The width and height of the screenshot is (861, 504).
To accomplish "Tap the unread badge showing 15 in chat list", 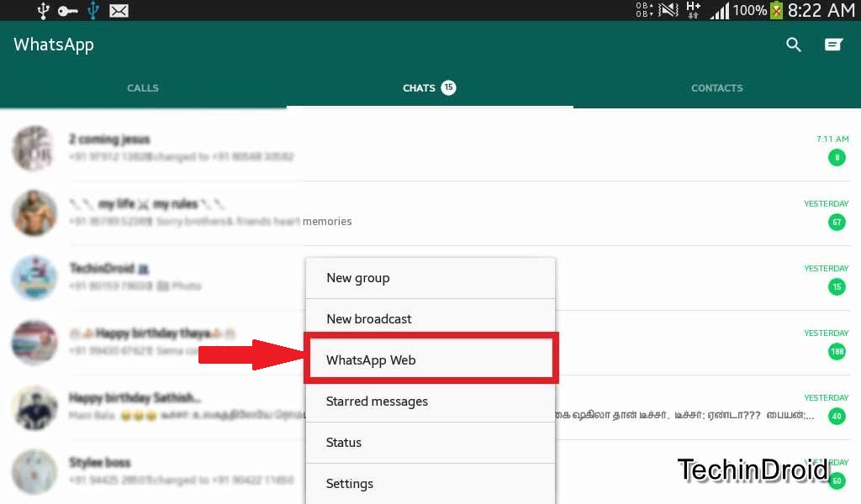I will [x=837, y=286].
